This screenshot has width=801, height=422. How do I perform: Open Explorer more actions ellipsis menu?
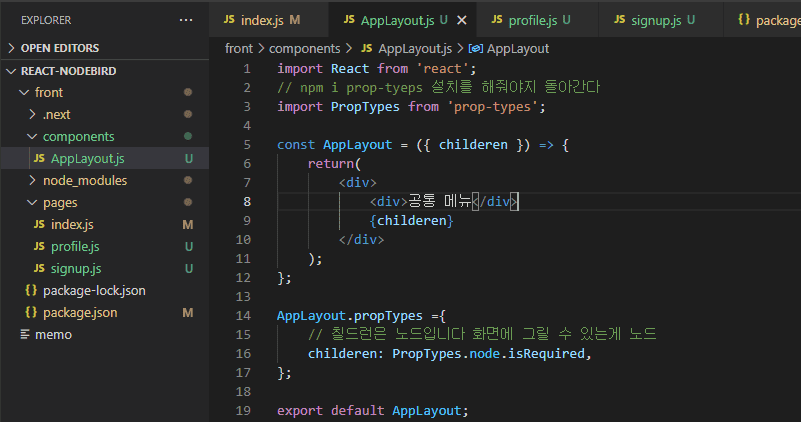(186, 20)
